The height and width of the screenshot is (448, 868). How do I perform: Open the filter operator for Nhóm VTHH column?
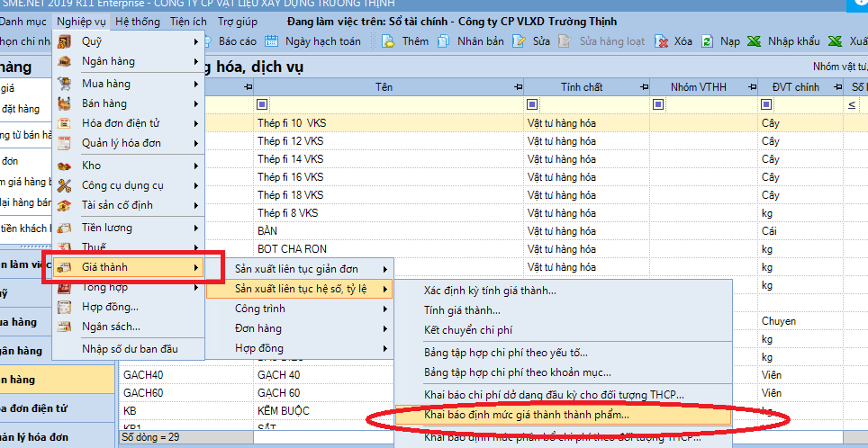pos(658,104)
